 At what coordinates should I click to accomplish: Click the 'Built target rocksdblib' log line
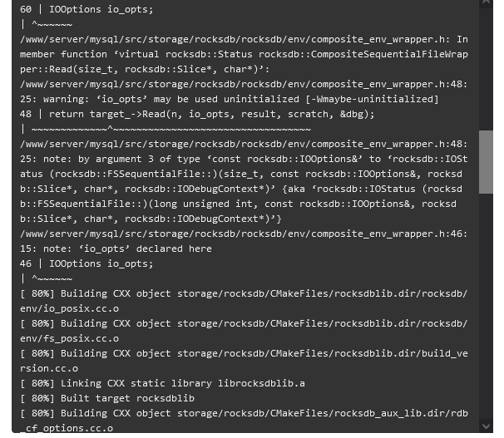[107, 398]
